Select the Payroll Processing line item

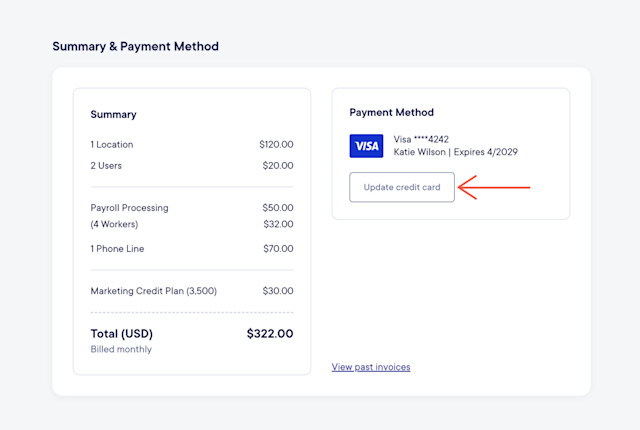click(x=129, y=208)
